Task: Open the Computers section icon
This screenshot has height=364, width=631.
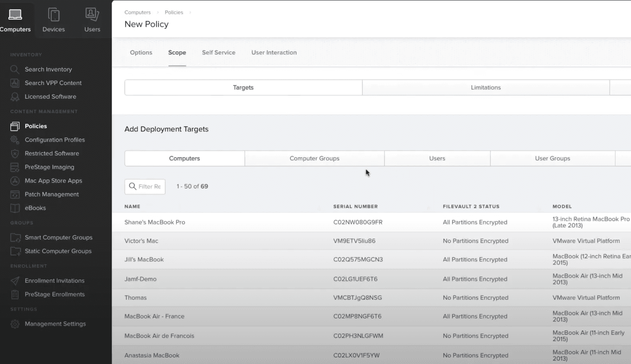Action: point(15,14)
